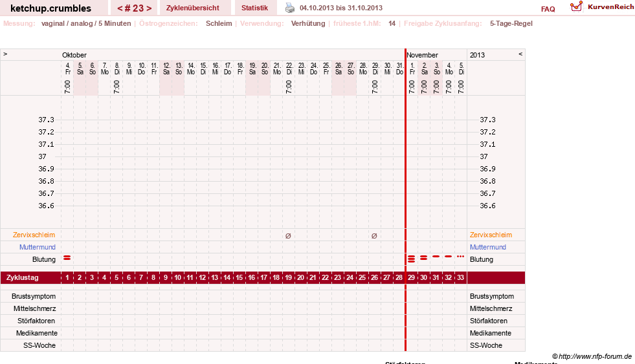Viewport: 635px width, 364px height.
Task: Click bleeding marker on cycle day 31
Action: (436, 257)
